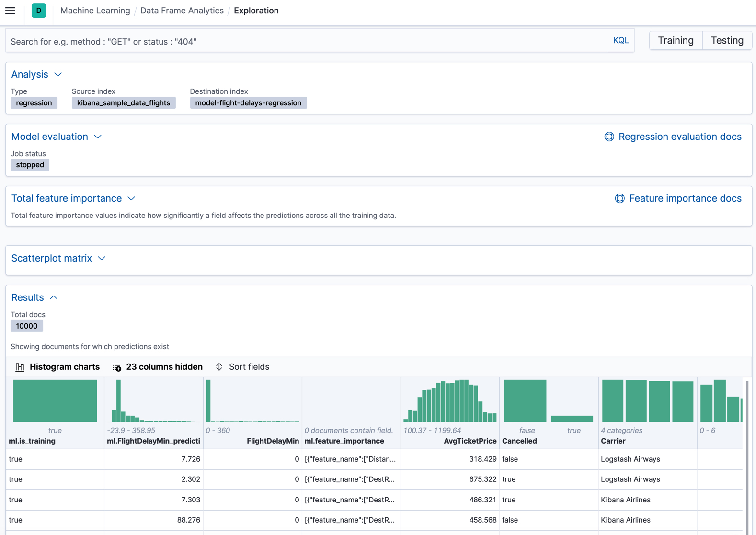Click the green D space avatar

click(39, 11)
